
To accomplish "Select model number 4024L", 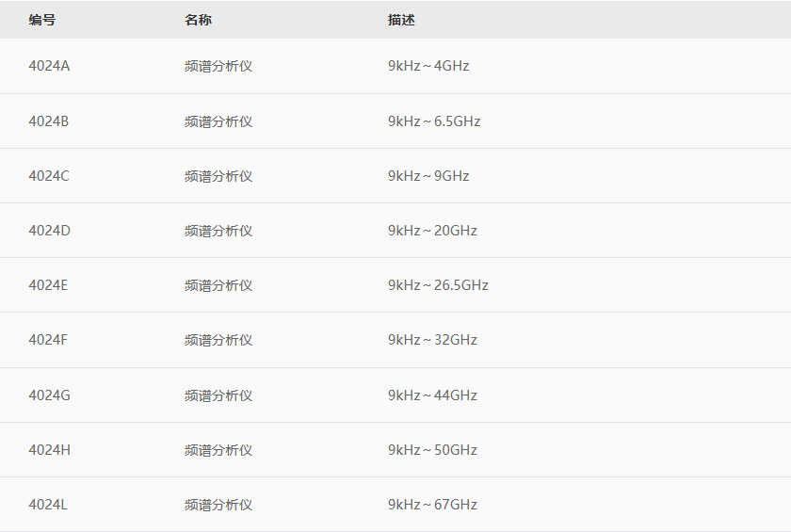I will [x=48, y=505].
